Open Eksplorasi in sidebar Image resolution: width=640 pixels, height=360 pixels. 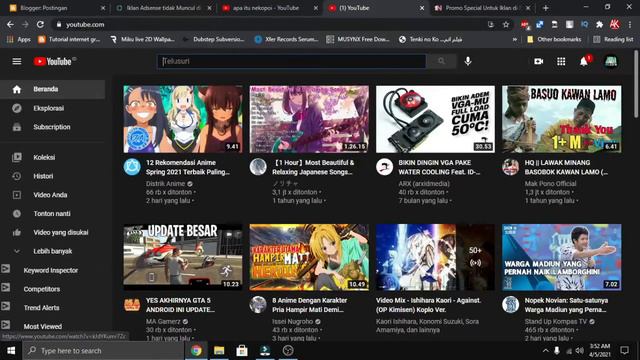tap(53, 108)
